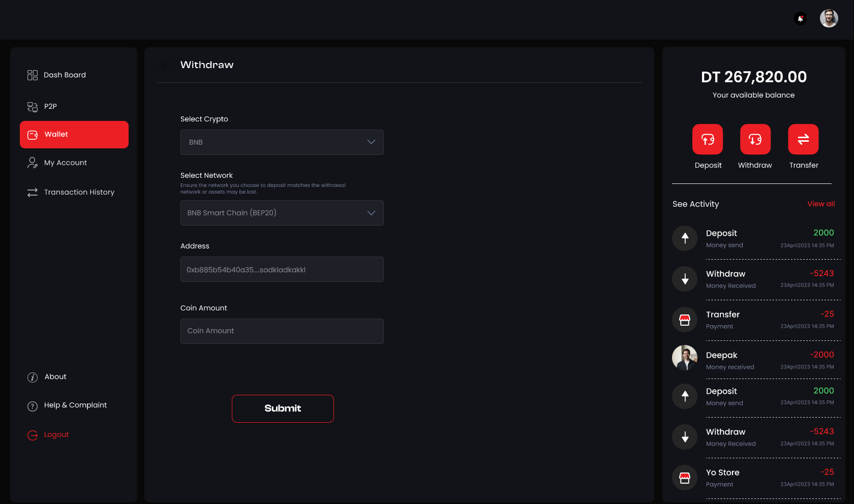This screenshot has width=854, height=504.
Task: Click the Yo Store shop icon
Action: click(x=685, y=478)
